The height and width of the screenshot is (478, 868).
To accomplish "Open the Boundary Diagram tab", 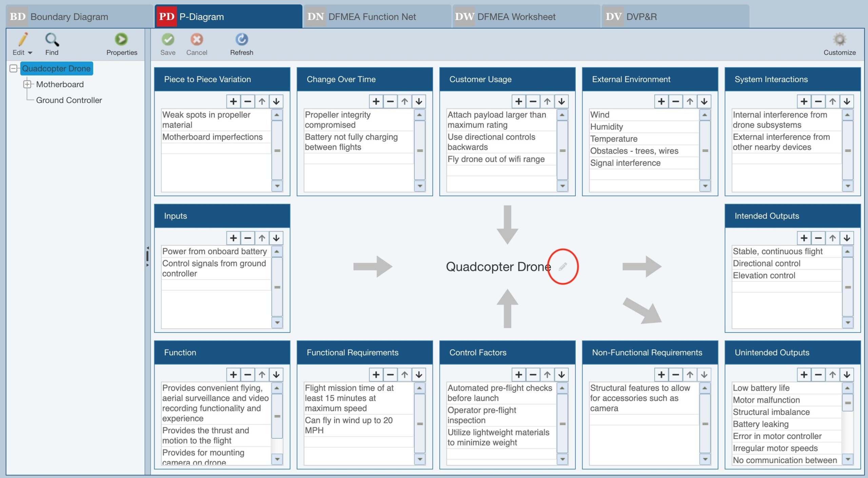I will [69, 17].
